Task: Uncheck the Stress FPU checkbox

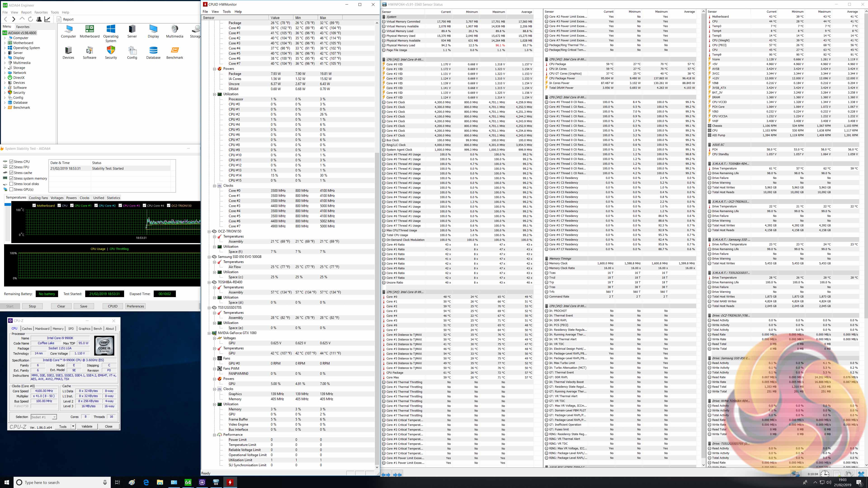Action: click(x=12, y=167)
